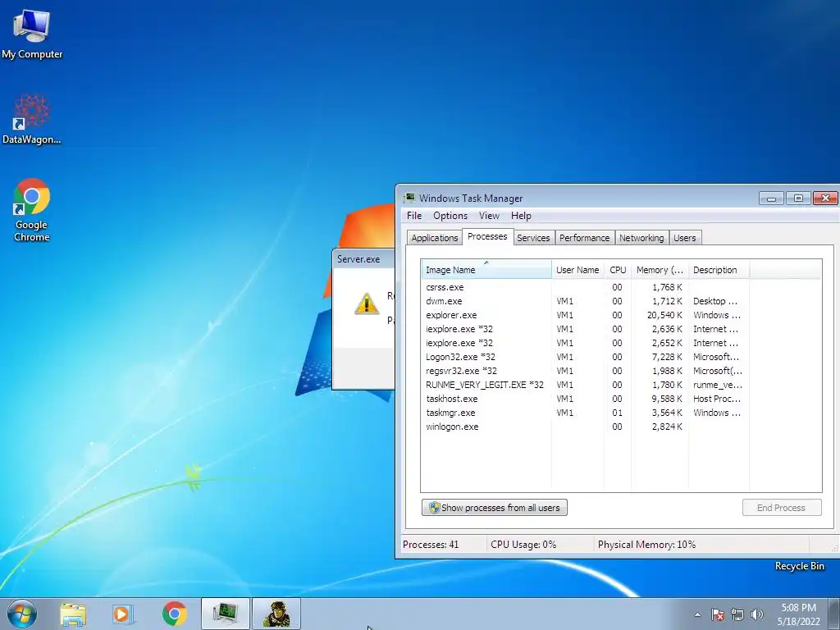Click the CPU Usage: 0% status entry

pyautogui.click(x=523, y=545)
